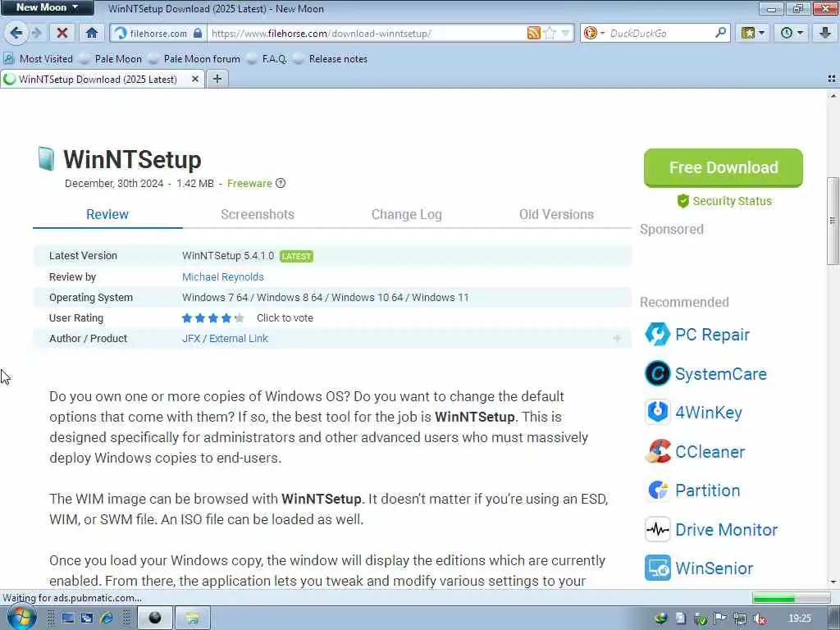Click the JFX author link
Image resolution: width=840 pixels, height=630 pixels.
(x=190, y=339)
